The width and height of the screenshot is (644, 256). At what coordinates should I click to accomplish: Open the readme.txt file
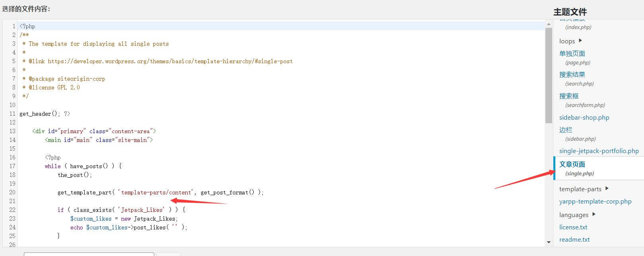click(x=574, y=240)
